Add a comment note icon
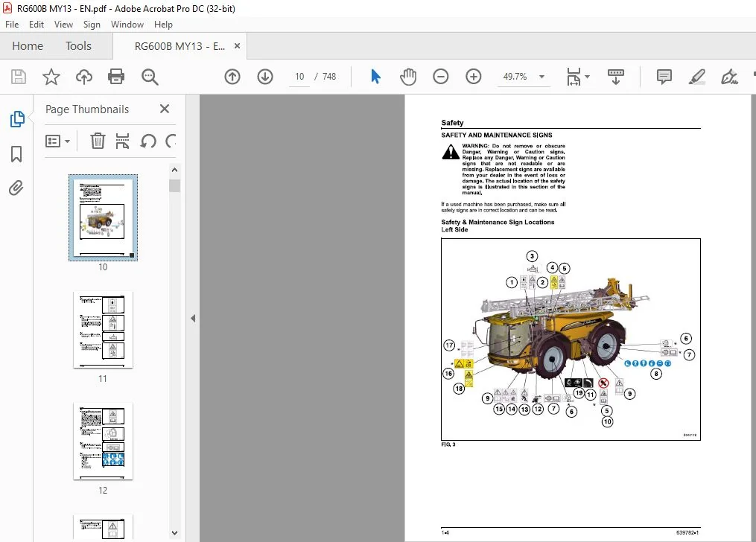The width and height of the screenshot is (756, 542). point(664,77)
